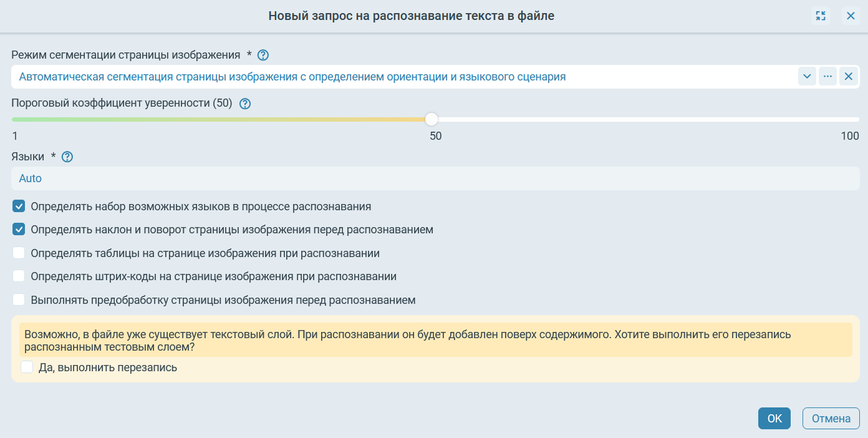Click the Отмена button
The image size is (868, 438).
[x=831, y=419]
